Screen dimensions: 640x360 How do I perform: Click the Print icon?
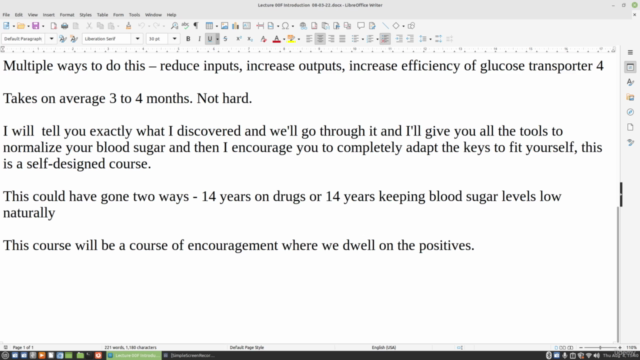pyautogui.click(x=64, y=26)
